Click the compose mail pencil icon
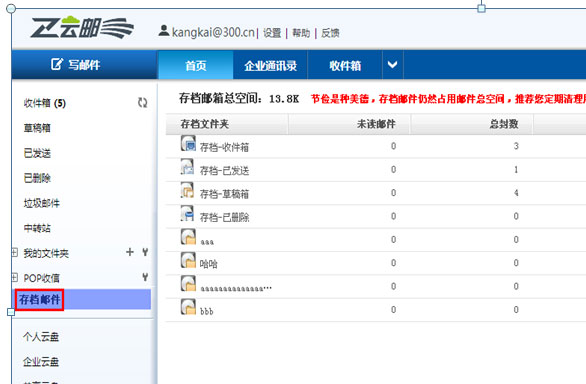 pos(57,64)
